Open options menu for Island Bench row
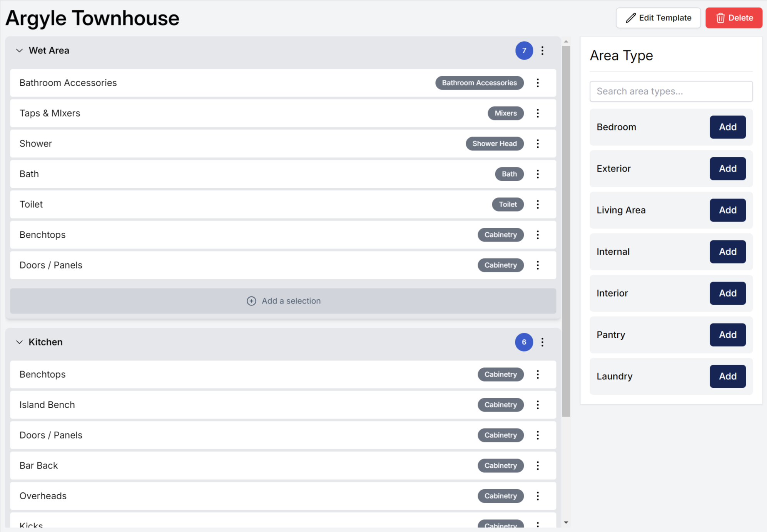 [538, 405]
